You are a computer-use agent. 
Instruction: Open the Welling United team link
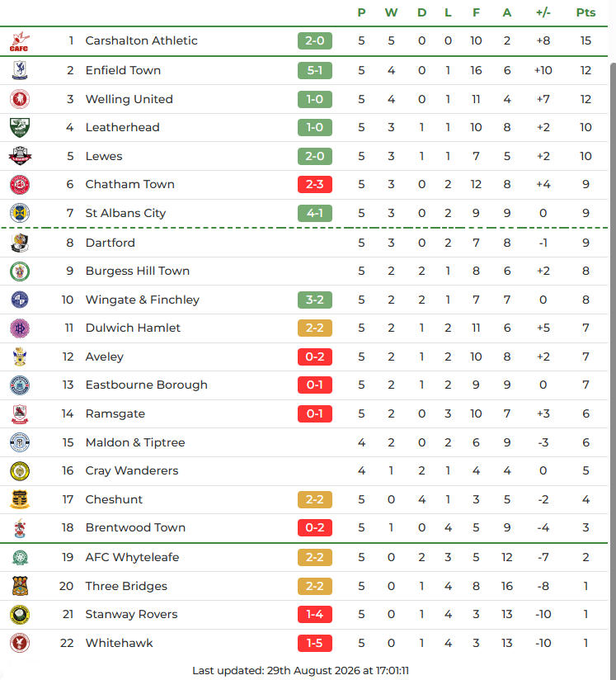coord(129,99)
